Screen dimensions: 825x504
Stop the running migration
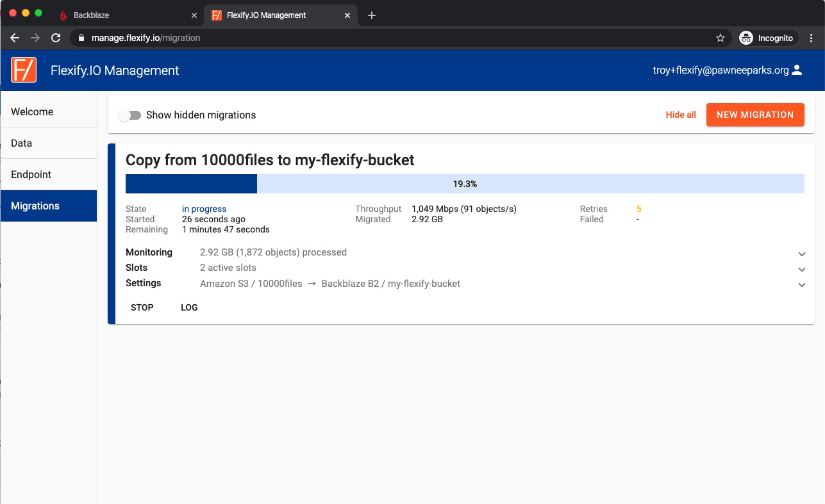point(142,307)
